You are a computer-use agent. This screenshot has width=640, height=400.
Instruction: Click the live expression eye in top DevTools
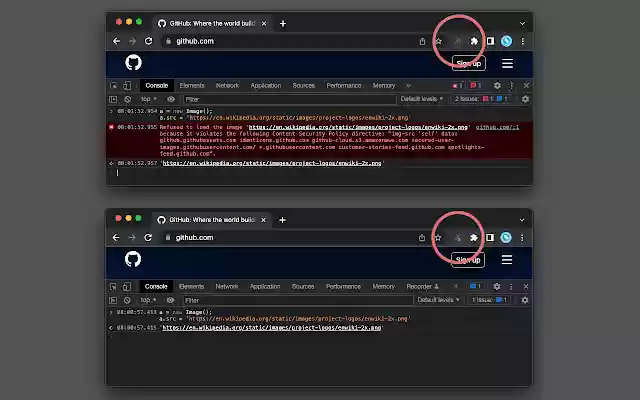(171, 99)
